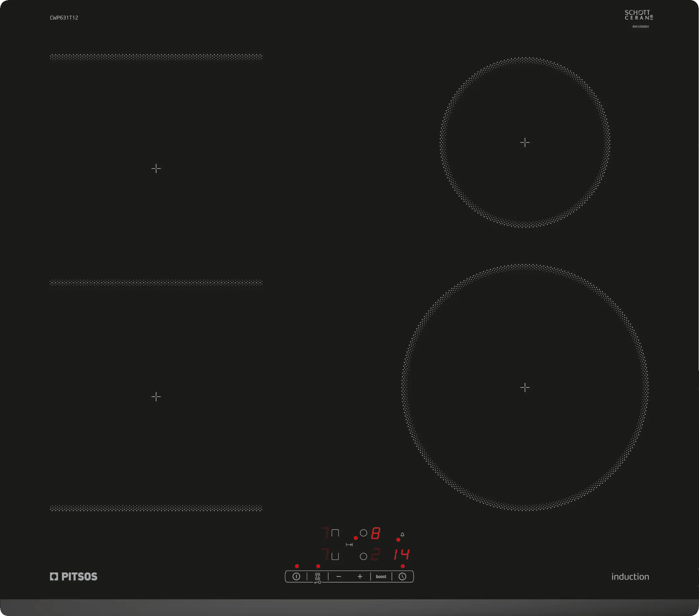The width and height of the screenshot is (699, 616).
Task: Tap the combined zone arrow icon
Action: point(349,544)
